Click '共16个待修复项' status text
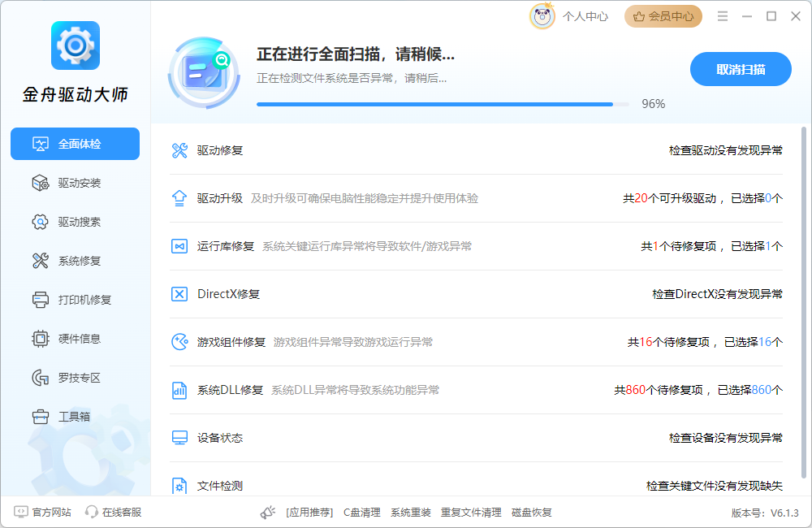Viewport: 812px width, 528px height. click(668, 342)
